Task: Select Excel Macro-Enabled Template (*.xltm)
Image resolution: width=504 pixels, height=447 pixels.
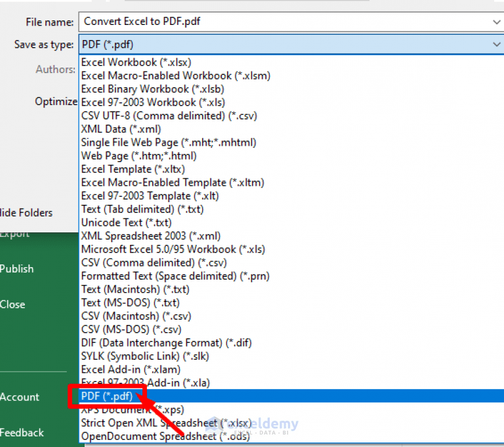Action: point(291,182)
